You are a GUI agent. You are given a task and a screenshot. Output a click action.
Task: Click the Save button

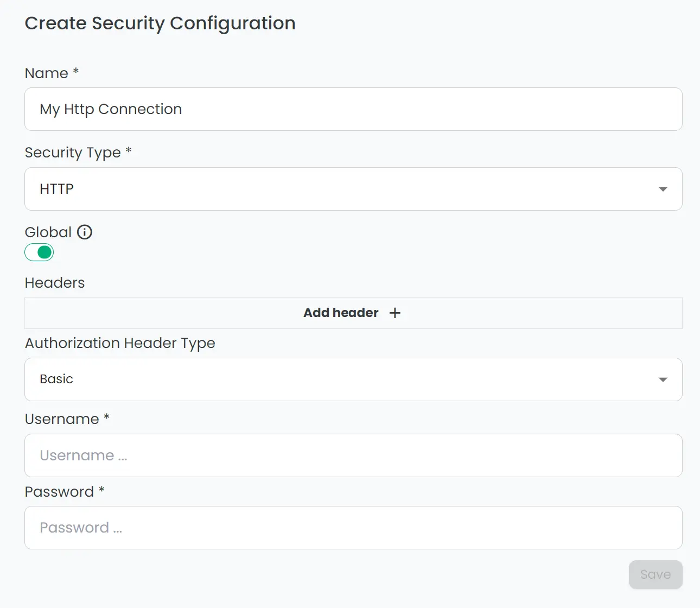(656, 574)
